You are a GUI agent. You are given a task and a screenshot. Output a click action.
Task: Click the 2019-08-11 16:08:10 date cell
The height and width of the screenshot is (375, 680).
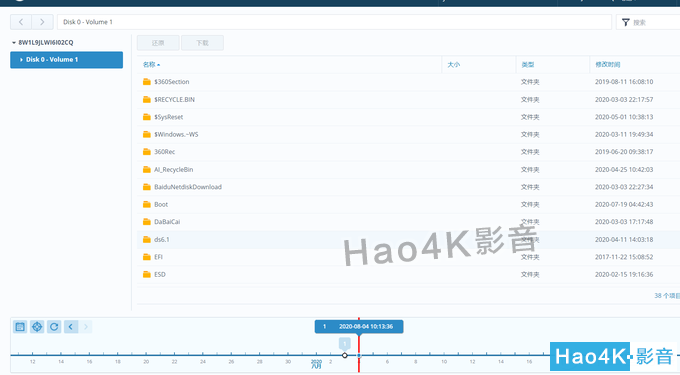click(x=624, y=82)
